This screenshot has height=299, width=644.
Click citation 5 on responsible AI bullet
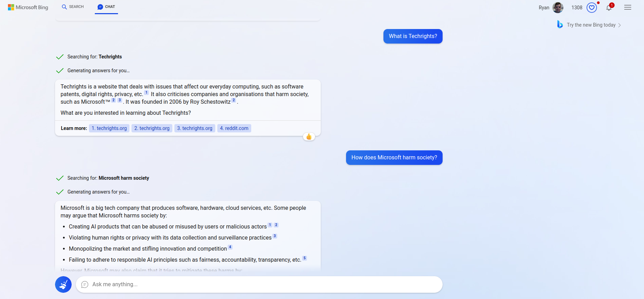305,258
